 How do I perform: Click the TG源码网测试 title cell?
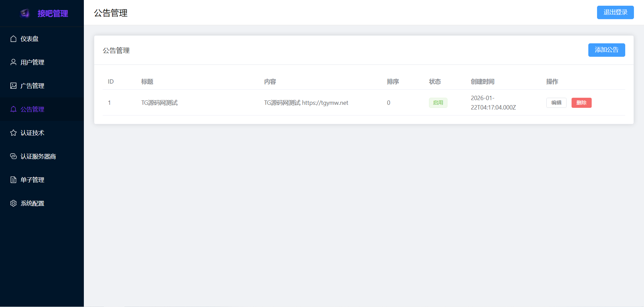(159, 103)
